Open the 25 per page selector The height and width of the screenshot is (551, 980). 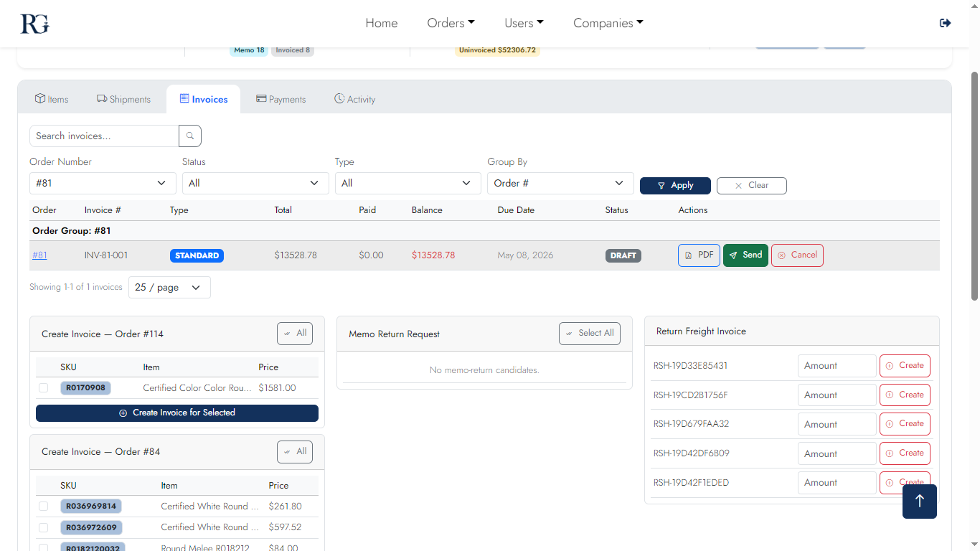pyautogui.click(x=169, y=287)
